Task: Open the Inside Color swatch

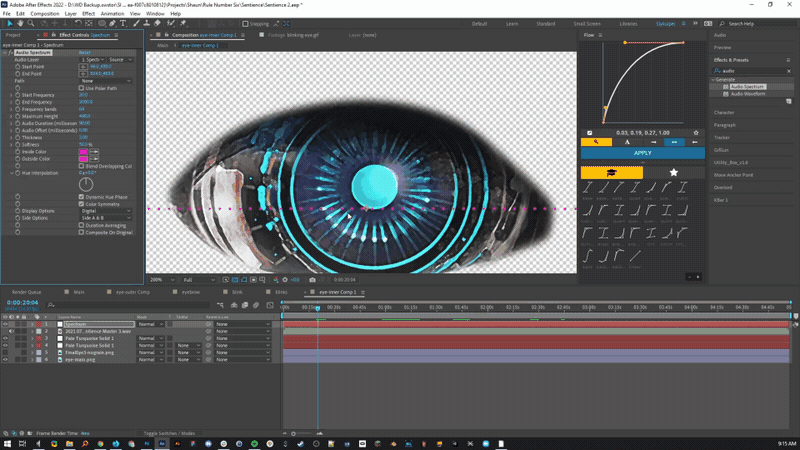Action: click(x=83, y=152)
